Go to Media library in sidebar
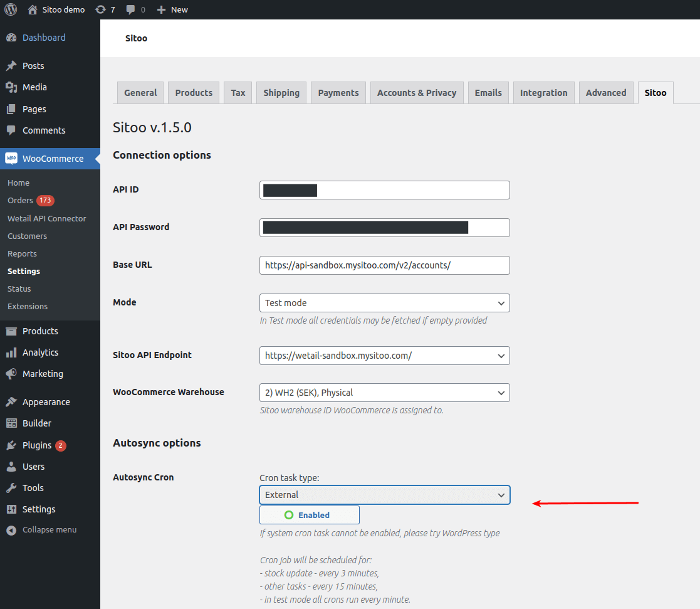The image size is (700, 609). pyautogui.click(x=34, y=87)
